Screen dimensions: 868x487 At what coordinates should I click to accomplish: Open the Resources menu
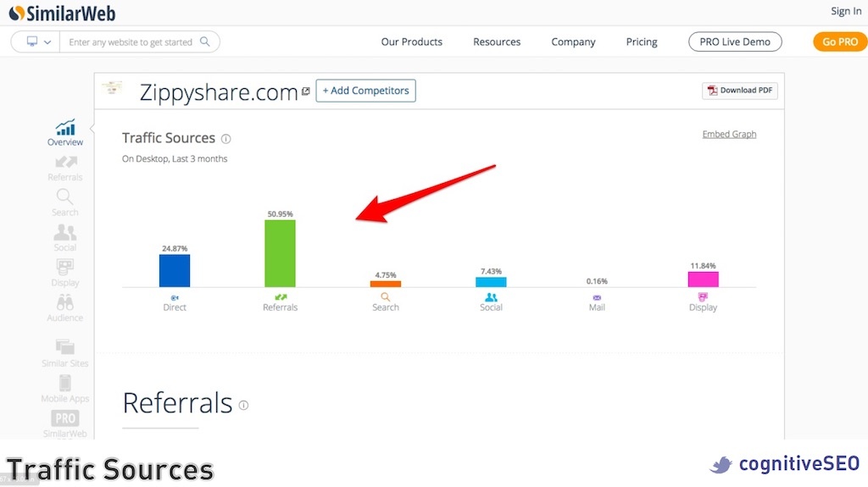pyautogui.click(x=497, y=42)
